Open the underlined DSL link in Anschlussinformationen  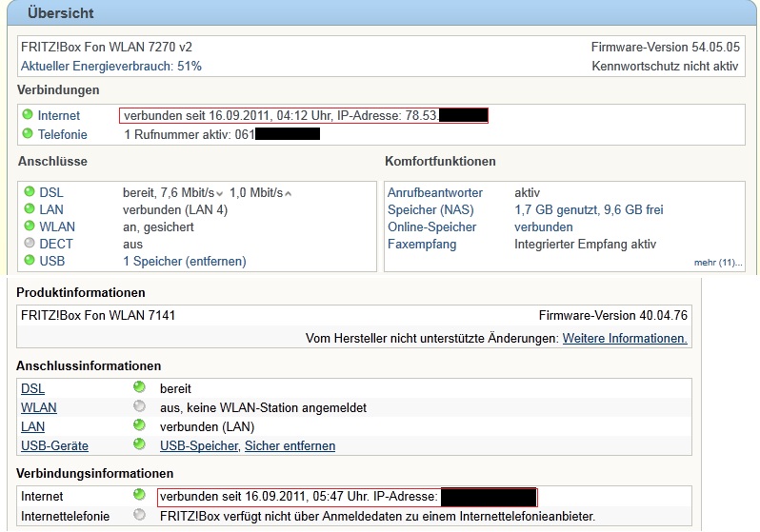click(32, 388)
